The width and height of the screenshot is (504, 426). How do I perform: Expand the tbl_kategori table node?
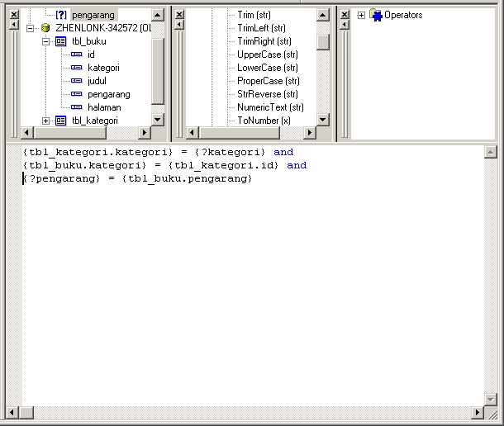pos(45,121)
